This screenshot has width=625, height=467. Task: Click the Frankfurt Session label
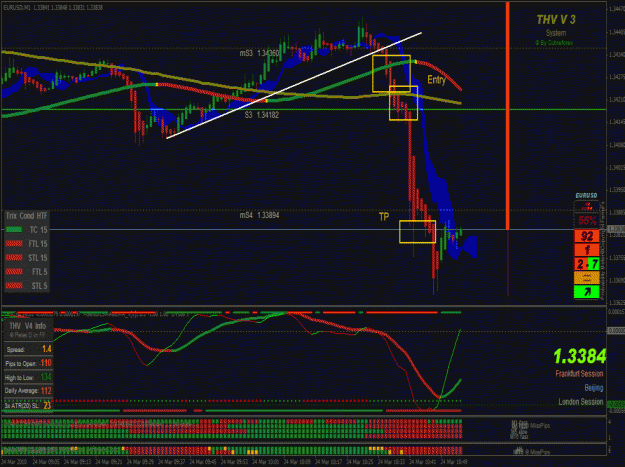[579, 374]
